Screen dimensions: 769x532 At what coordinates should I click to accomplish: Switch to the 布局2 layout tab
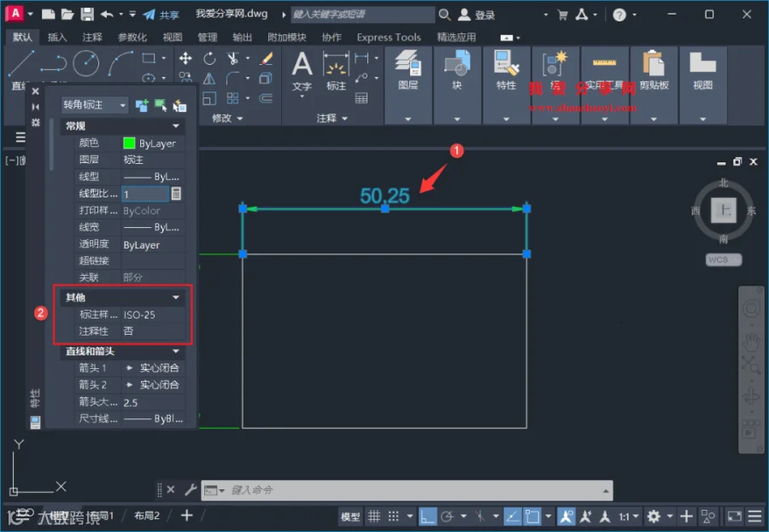pos(147,515)
